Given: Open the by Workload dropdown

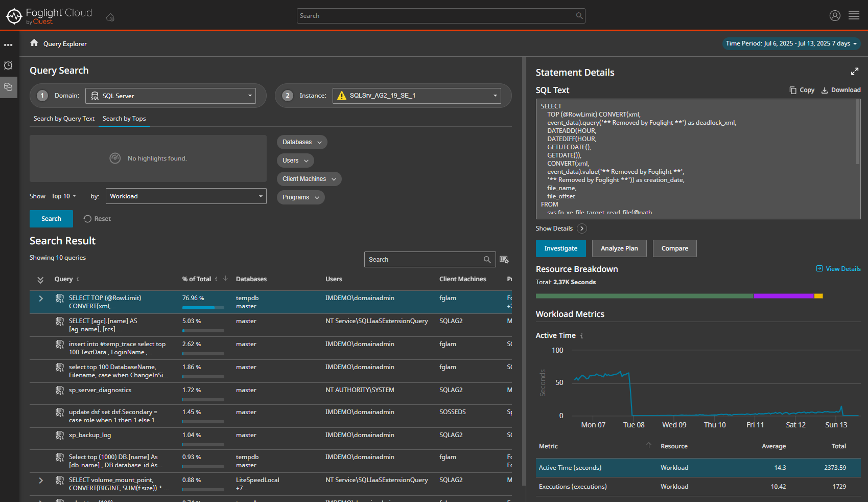Looking at the screenshot, I should tap(186, 196).
